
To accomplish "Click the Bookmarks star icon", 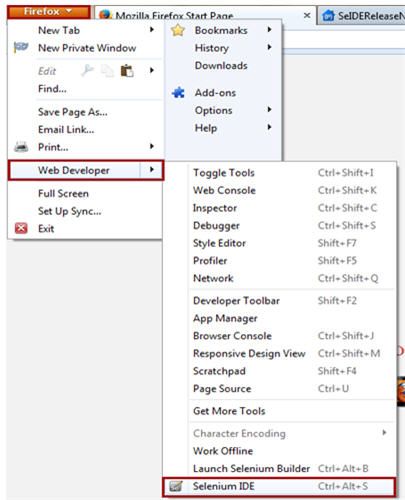I will [178, 30].
